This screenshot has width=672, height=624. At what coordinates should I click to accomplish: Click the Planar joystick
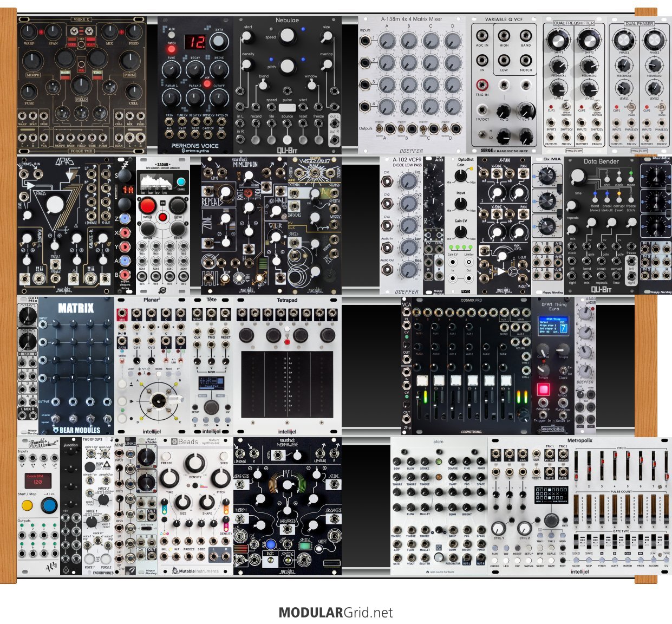pyautogui.click(x=158, y=401)
